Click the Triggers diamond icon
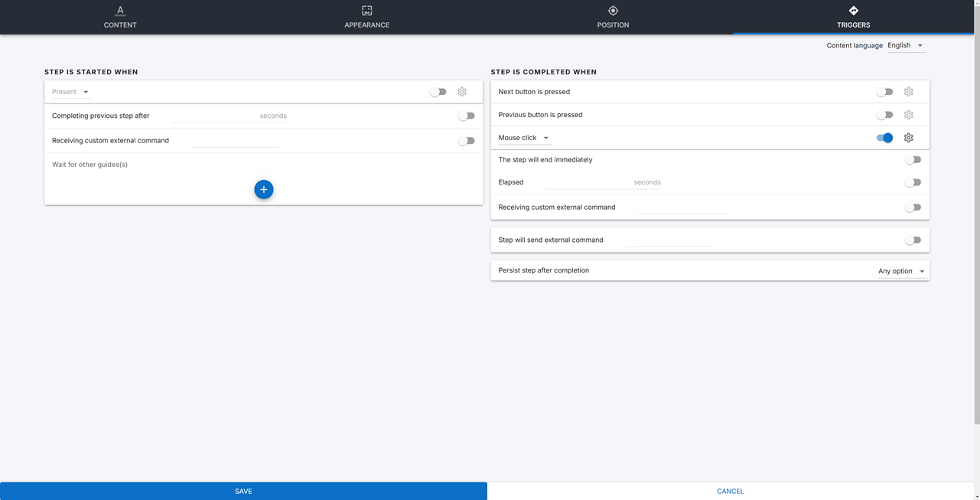Image resolution: width=980 pixels, height=500 pixels. coord(854,11)
